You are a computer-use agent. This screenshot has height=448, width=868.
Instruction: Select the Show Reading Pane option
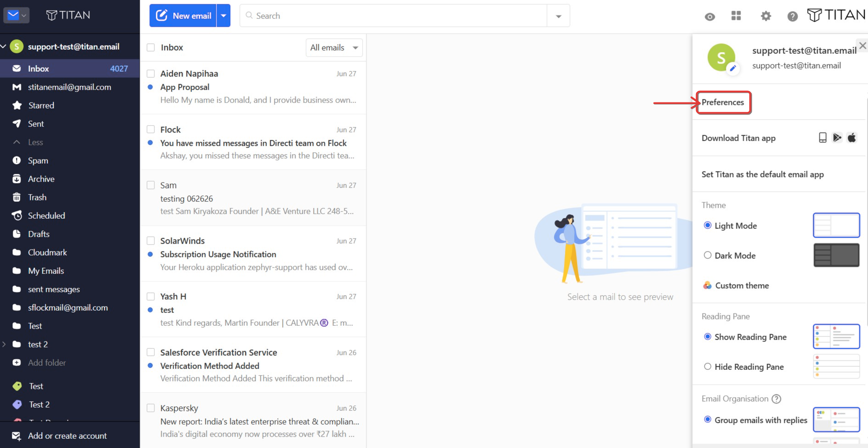tap(708, 337)
